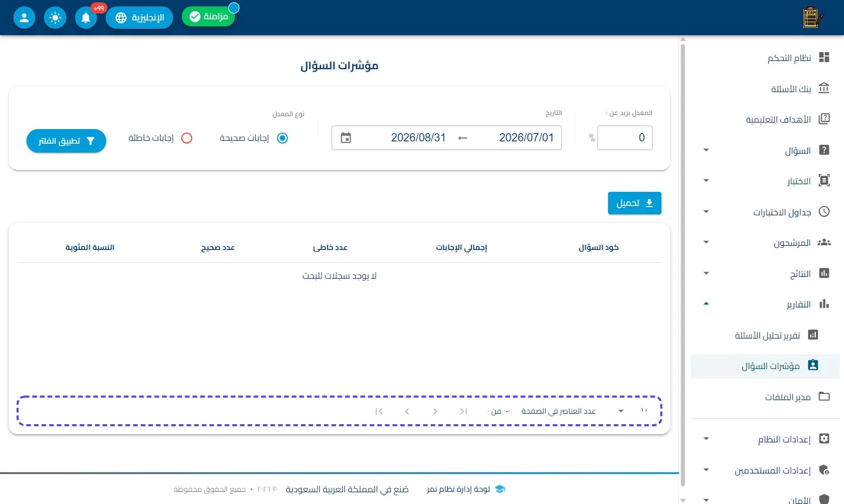Select the إجابات خاطئة radio button
Viewport: 844px width, 504px height.
(187, 138)
